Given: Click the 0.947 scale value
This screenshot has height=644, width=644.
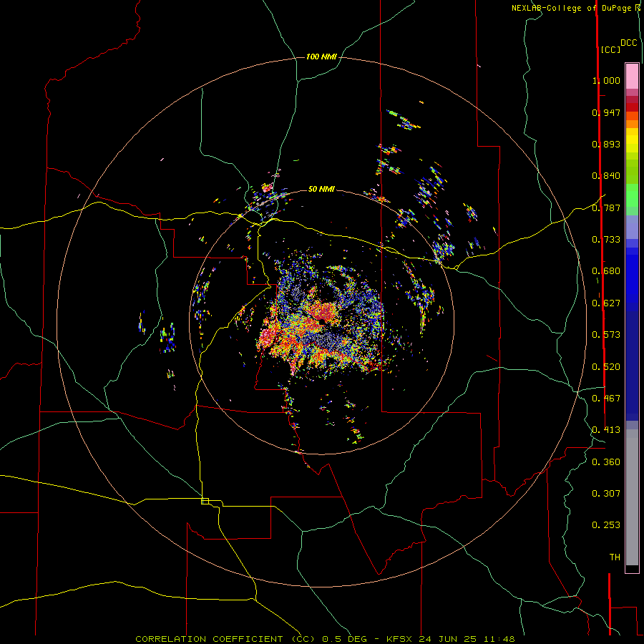Looking at the screenshot, I should tap(606, 112).
